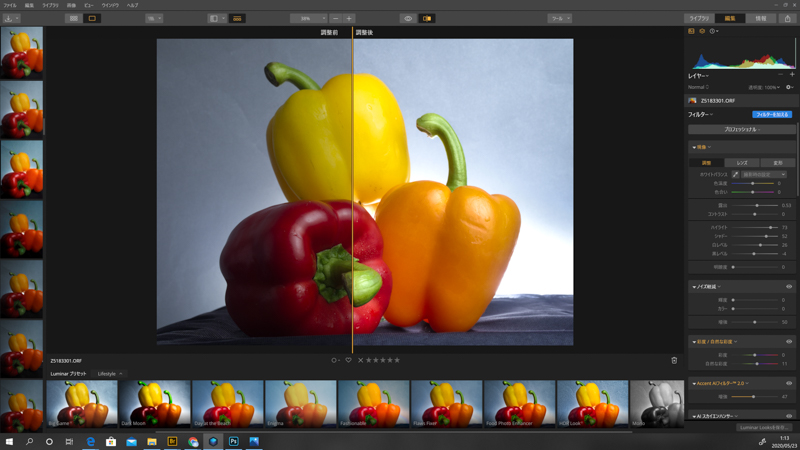The height and width of the screenshot is (450, 800).
Task: Switch to gallery grid view
Action: 74,18
